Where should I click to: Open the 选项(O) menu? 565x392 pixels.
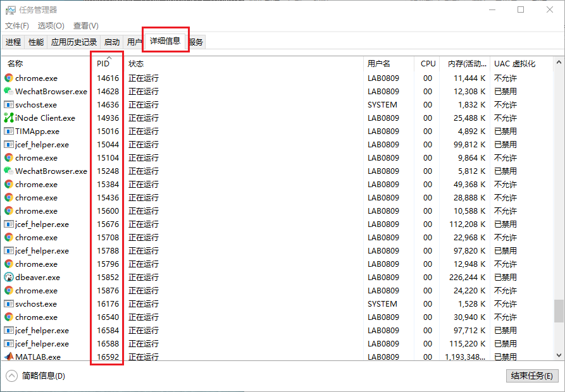coord(51,26)
